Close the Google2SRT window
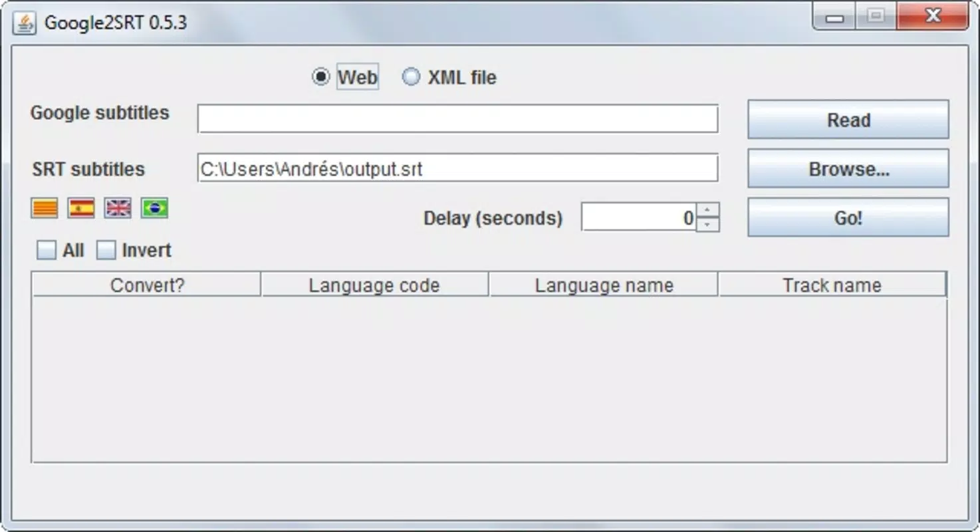Screen dimensions: 980x532 (933, 17)
